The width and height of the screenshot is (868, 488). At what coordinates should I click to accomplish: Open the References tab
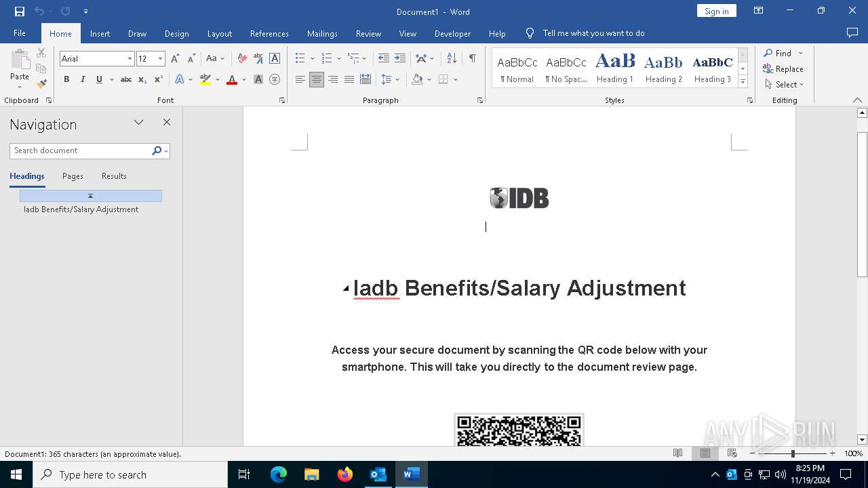[269, 33]
